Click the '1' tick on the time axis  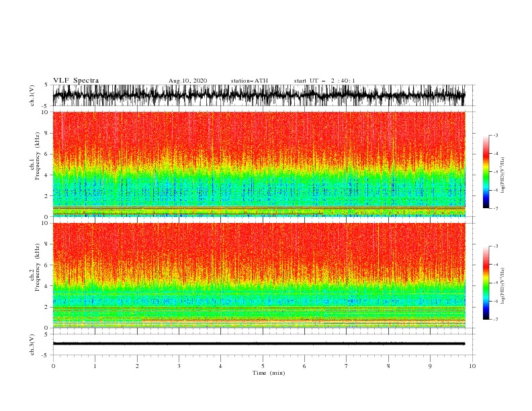95,366
